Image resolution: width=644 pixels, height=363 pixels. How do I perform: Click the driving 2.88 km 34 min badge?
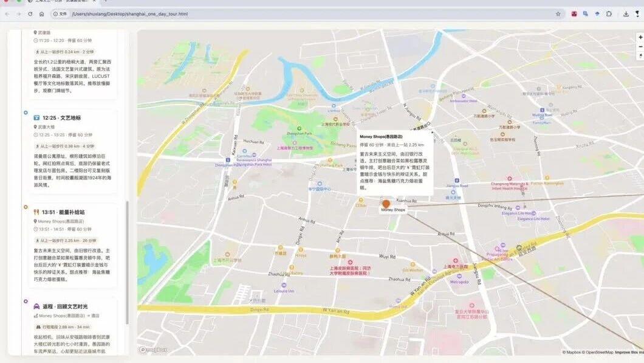(x=63, y=327)
